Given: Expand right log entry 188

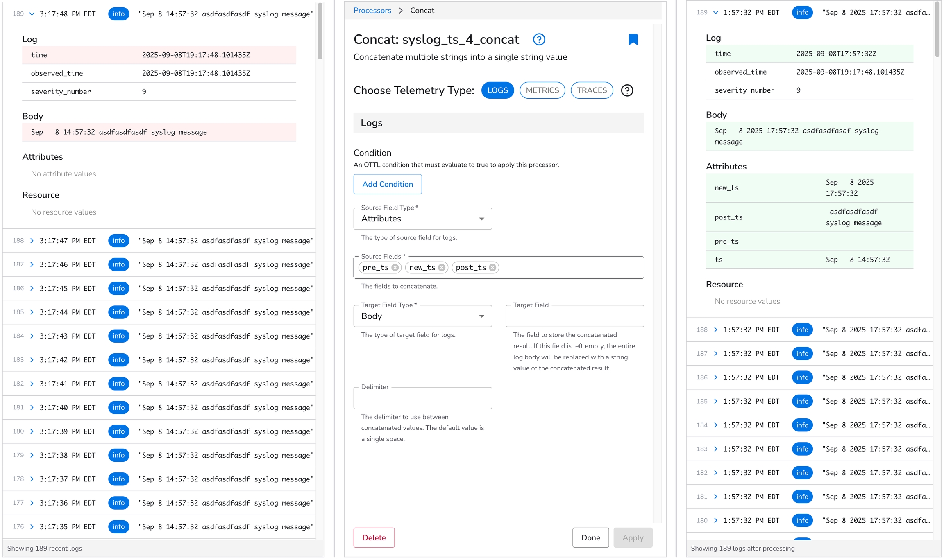Looking at the screenshot, I should [715, 330].
